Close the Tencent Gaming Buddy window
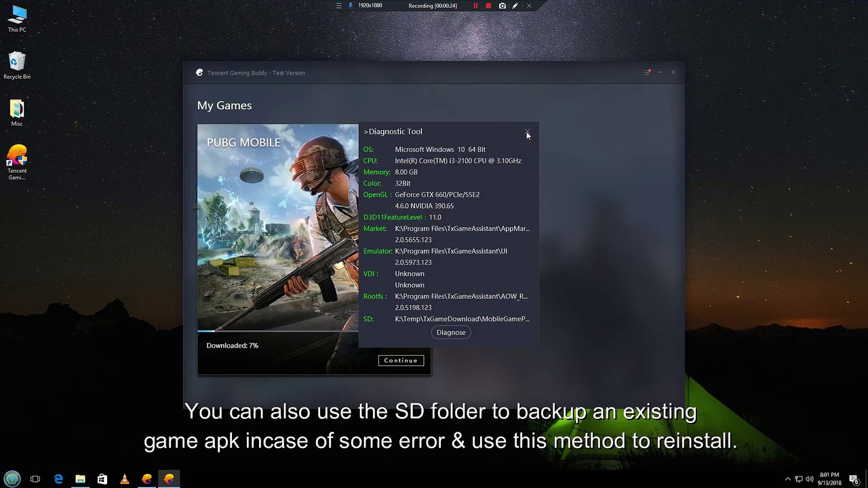 [673, 72]
